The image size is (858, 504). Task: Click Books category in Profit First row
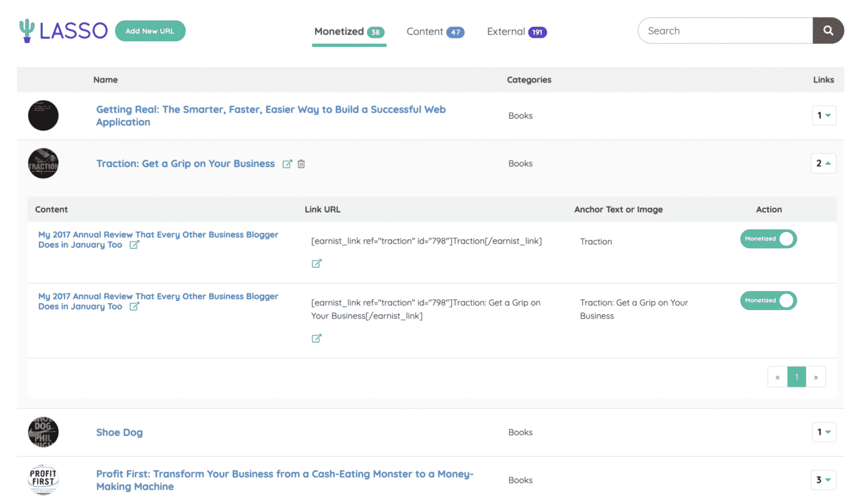point(521,480)
